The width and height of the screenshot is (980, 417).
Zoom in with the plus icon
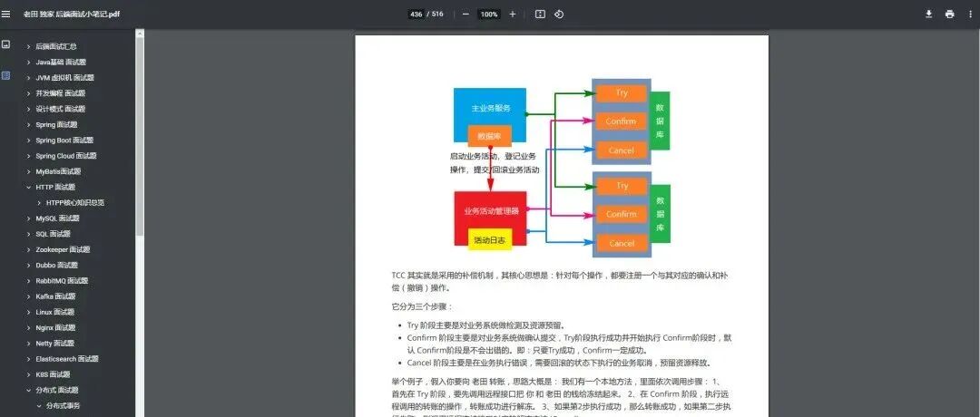pyautogui.click(x=513, y=14)
